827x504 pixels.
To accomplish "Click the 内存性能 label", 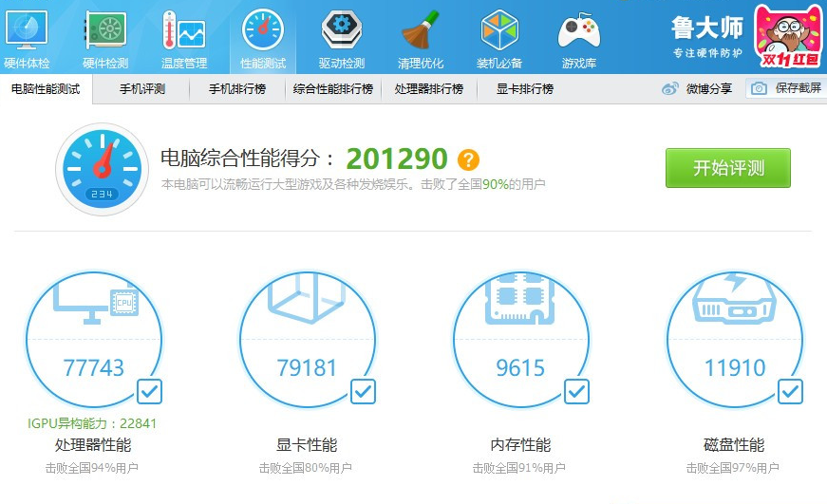I will tap(520, 445).
